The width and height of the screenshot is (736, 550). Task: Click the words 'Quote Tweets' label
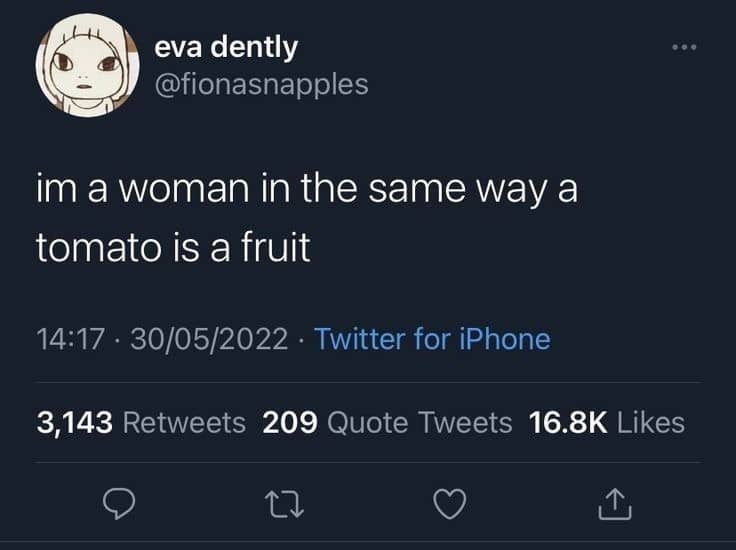coord(420,422)
